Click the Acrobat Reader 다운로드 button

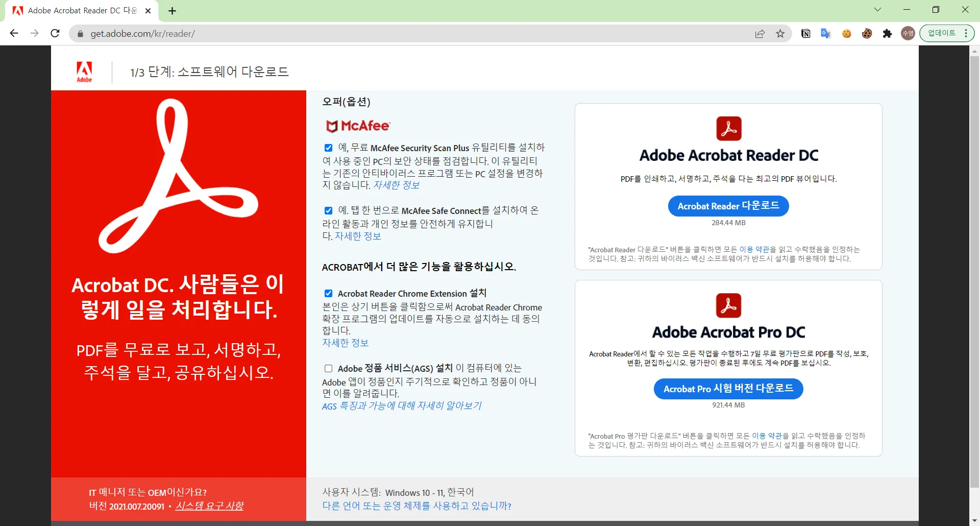(x=728, y=206)
